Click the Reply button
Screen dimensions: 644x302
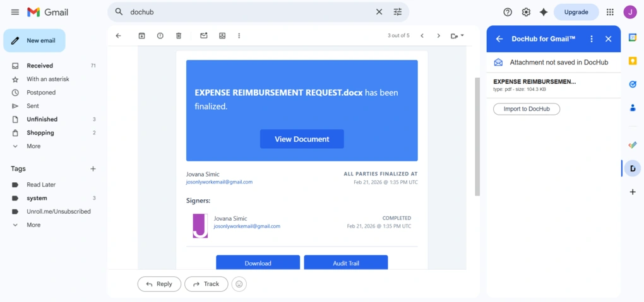click(159, 284)
